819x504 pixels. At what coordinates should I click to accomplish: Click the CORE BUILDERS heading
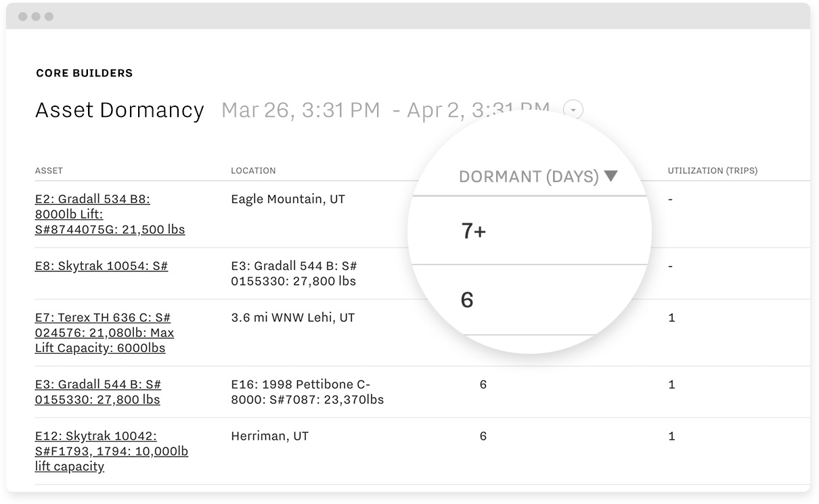(83, 72)
